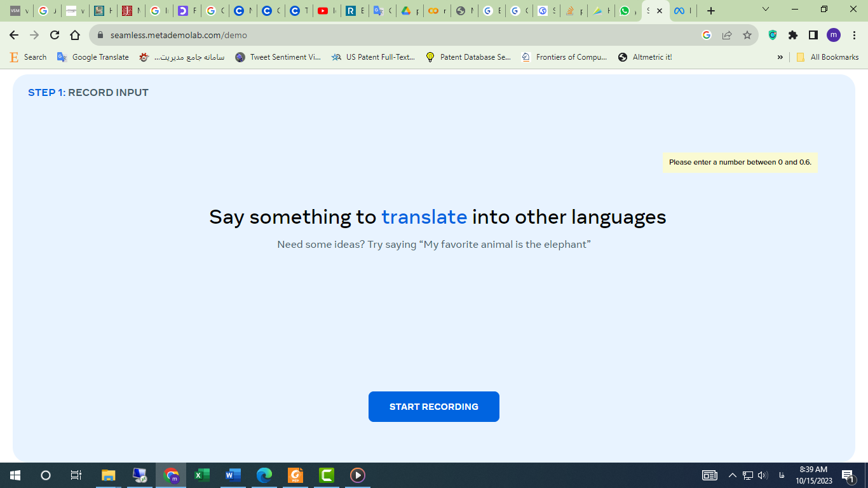This screenshot has height=488, width=868.
Task: Switch to the Google Translate tab
Action: coord(382,11)
